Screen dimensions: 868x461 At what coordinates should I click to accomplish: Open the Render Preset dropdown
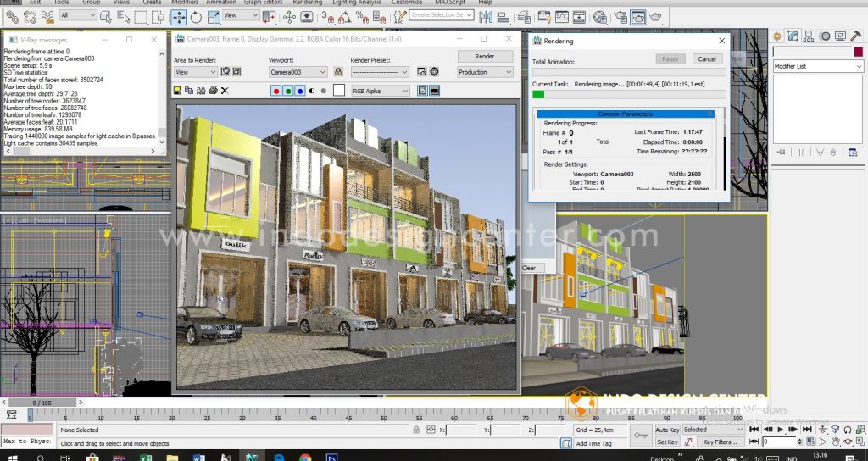coord(380,72)
